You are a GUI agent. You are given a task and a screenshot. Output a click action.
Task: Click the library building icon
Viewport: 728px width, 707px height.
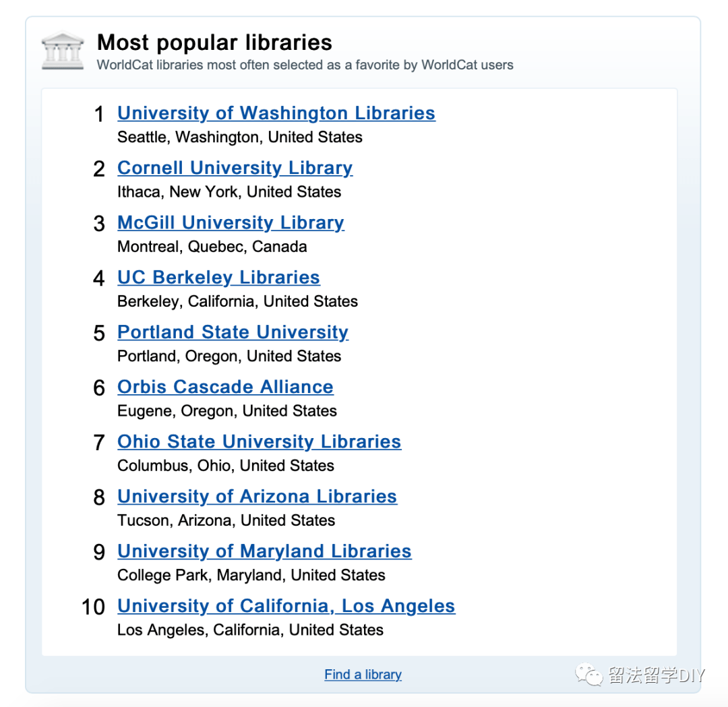click(x=63, y=50)
